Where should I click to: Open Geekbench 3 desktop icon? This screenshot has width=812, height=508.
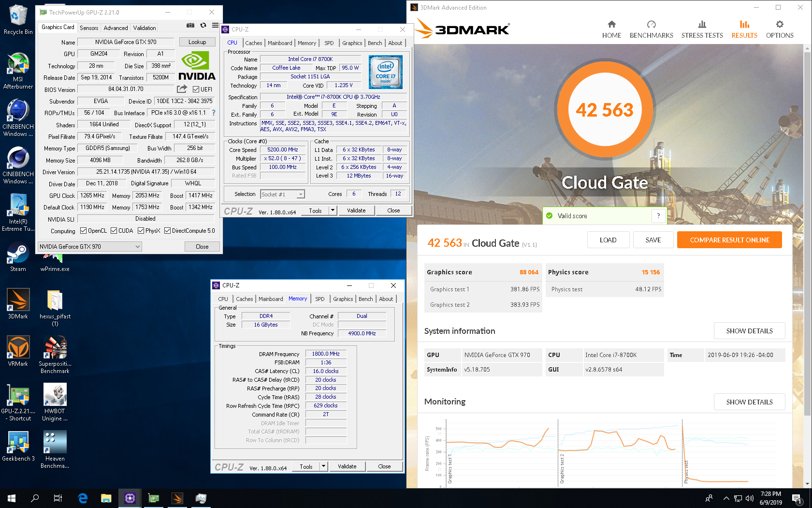(18, 446)
